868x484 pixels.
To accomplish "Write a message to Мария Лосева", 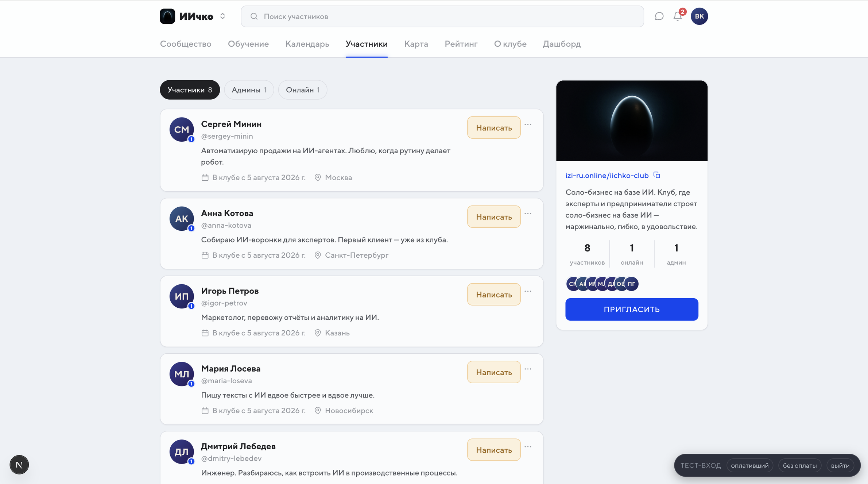I will [494, 372].
